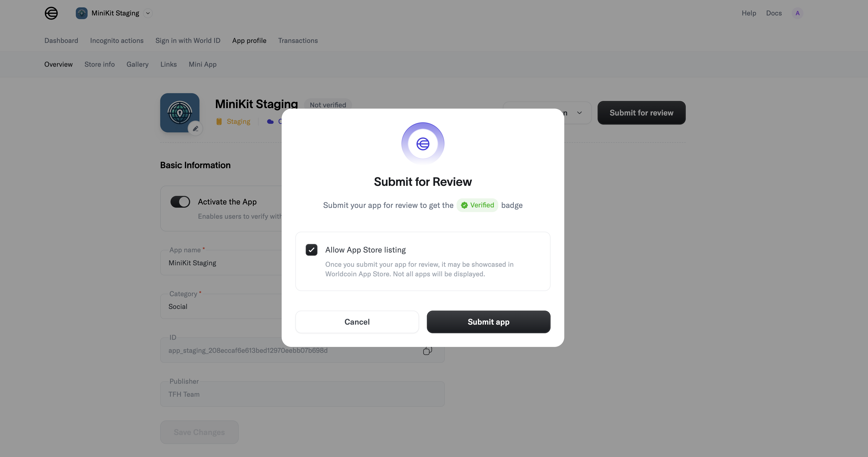868x457 pixels.
Task: Click the green Verified badge
Action: 477,205
